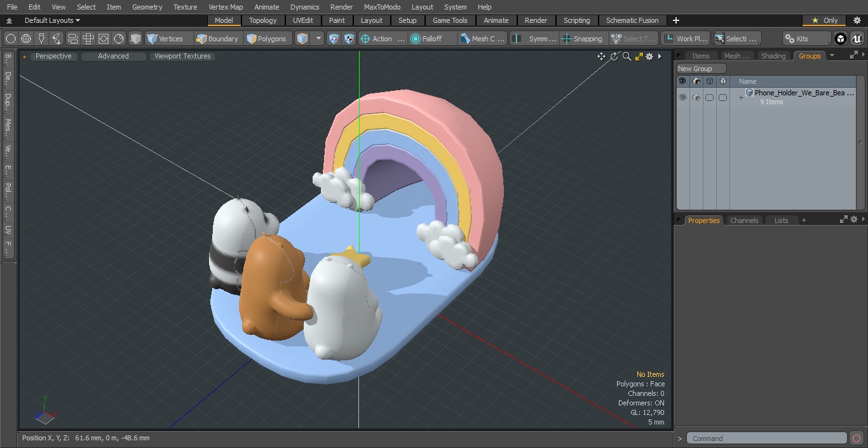The width and height of the screenshot is (868, 448).
Task: Toggle render camera icon for Phone_Holder group
Action: pyautogui.click(x=696, y=97)
